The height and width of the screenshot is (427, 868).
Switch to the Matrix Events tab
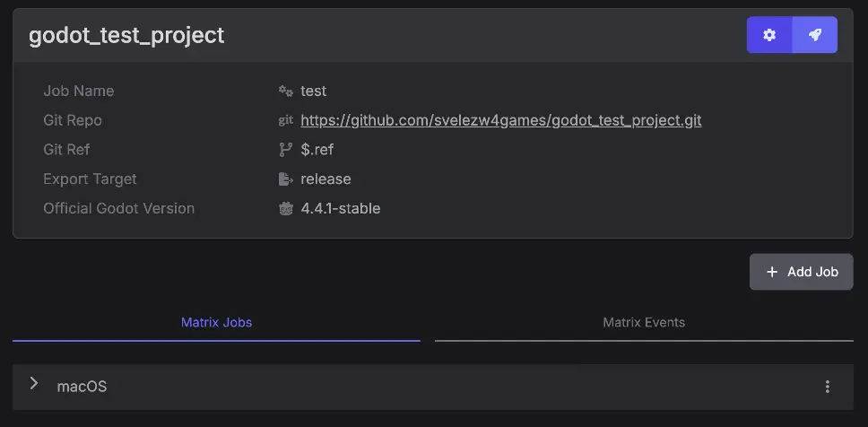pyautogui.click(x=644, y=322)
